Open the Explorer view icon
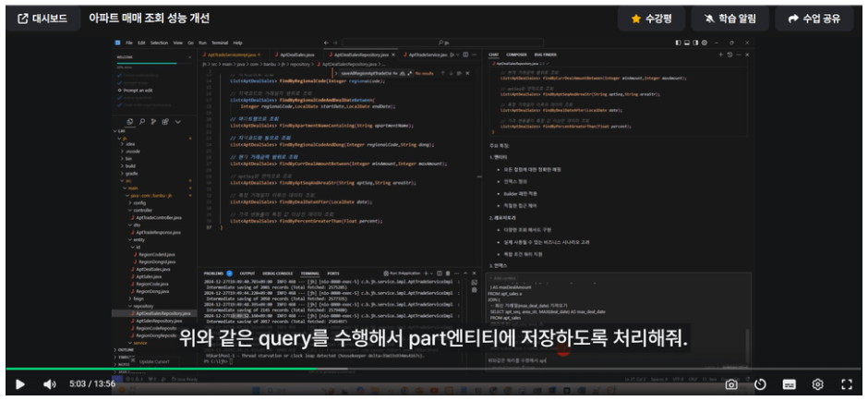 point(129,122)
